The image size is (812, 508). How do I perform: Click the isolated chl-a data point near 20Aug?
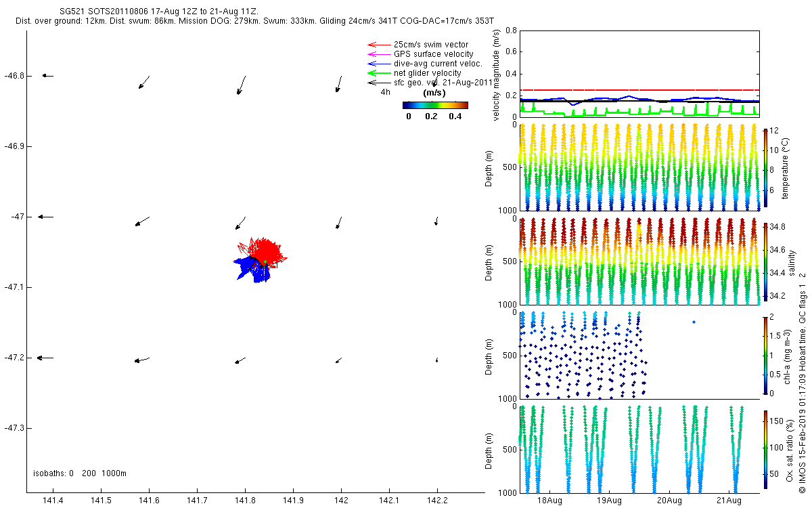pyautogui.click(x=694, y=322)
